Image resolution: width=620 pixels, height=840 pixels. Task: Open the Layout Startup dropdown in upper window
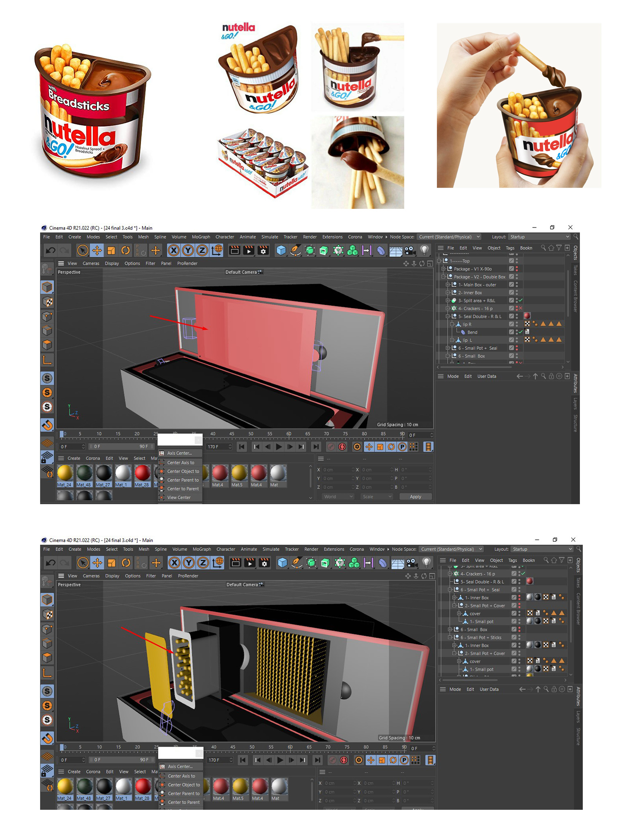(539, 237)
